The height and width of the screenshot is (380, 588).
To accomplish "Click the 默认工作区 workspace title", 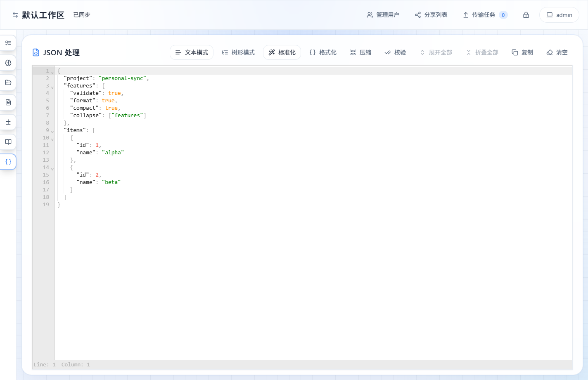I will click(43, 15).
